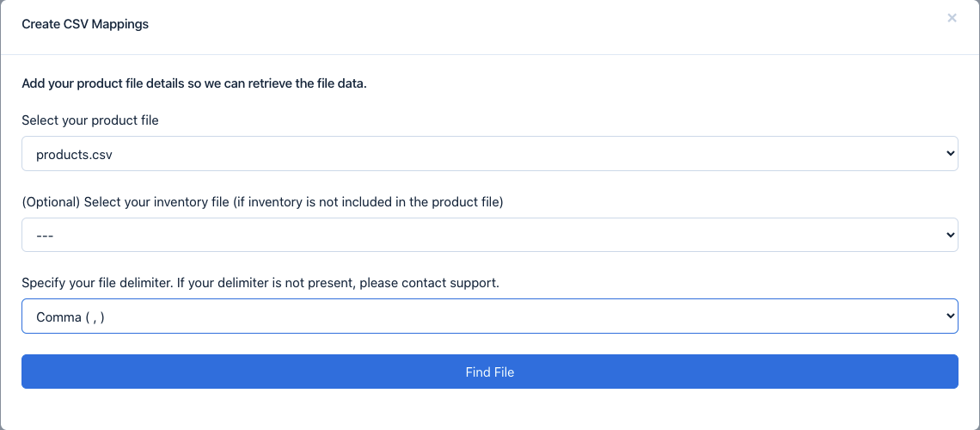Expand the optional inventory file dropdown
This screenshot has width=980, height=430.
pos(489,235)
